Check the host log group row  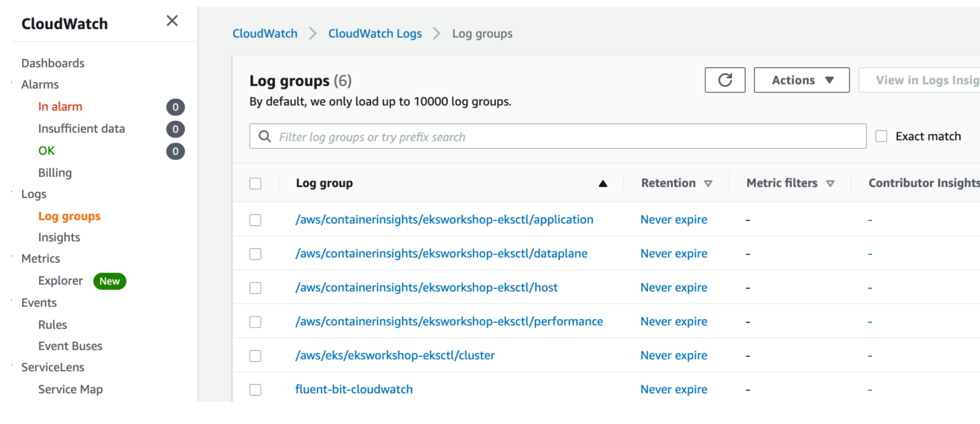coord(255,288)
